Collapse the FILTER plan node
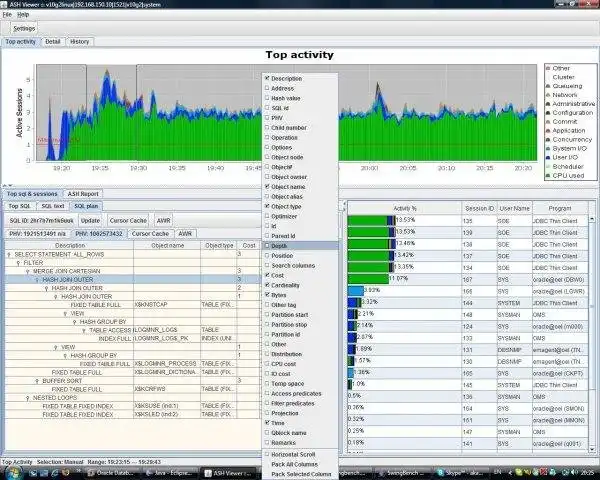This screenshot has width=600, height=480. (18, 263)
